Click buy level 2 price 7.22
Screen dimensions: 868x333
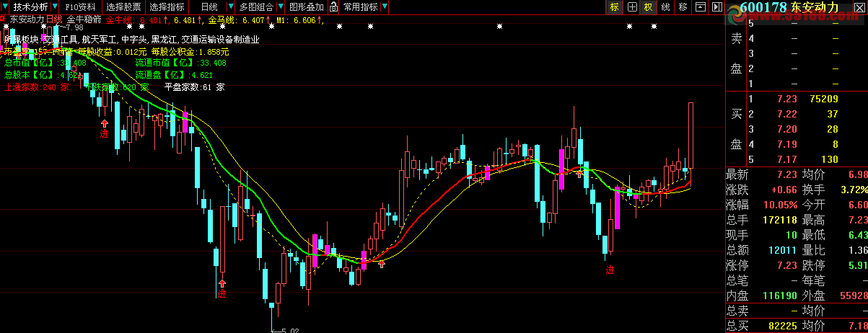pos(787,114)
